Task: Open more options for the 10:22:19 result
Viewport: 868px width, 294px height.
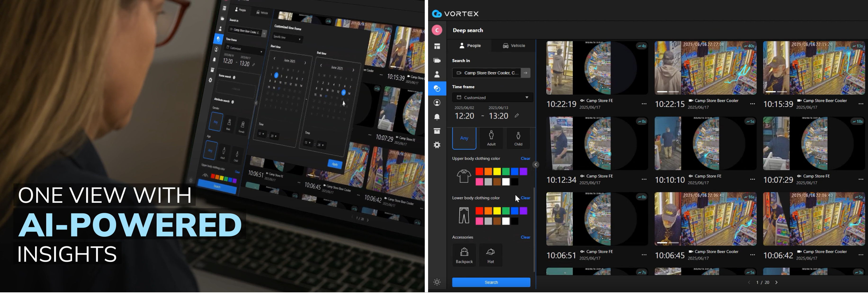Action: coord(644,104)
